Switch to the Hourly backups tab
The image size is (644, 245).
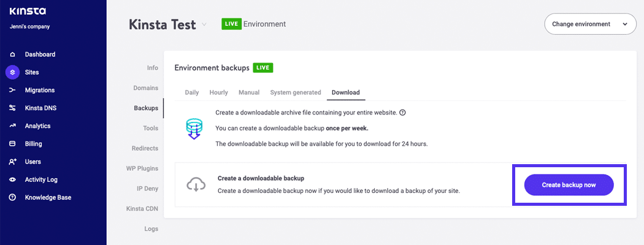218,92
